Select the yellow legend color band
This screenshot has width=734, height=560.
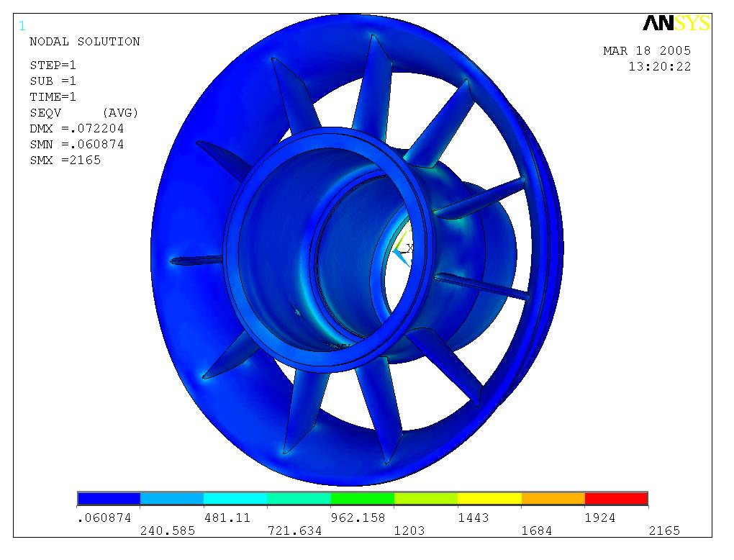489,498
